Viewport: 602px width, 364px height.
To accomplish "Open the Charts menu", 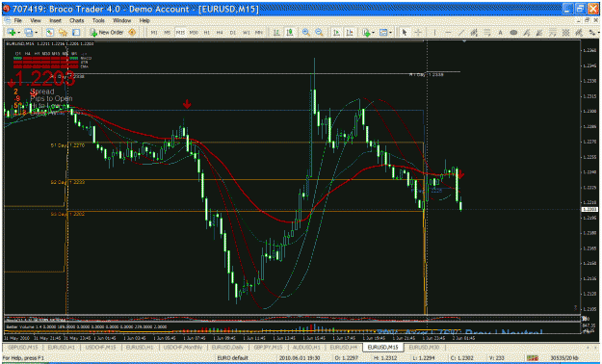I will (x=77, y=20).
